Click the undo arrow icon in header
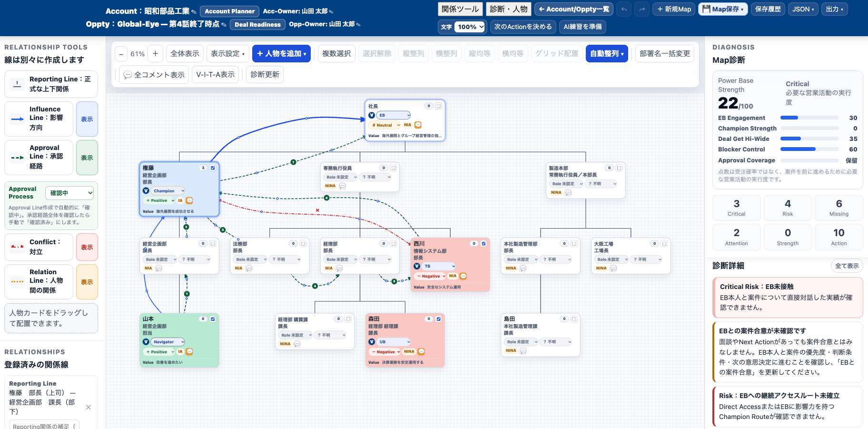Image resolution: width=868 pixels, height=429 pixels. pyautogui.click(x=624, y=9)
